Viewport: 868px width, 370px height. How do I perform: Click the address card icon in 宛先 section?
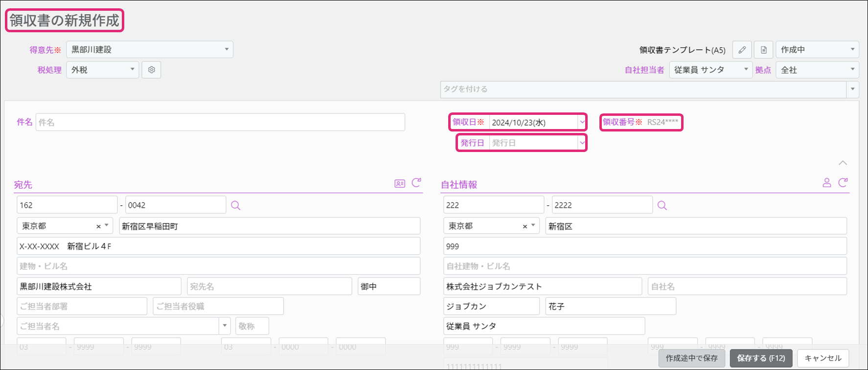400,184
